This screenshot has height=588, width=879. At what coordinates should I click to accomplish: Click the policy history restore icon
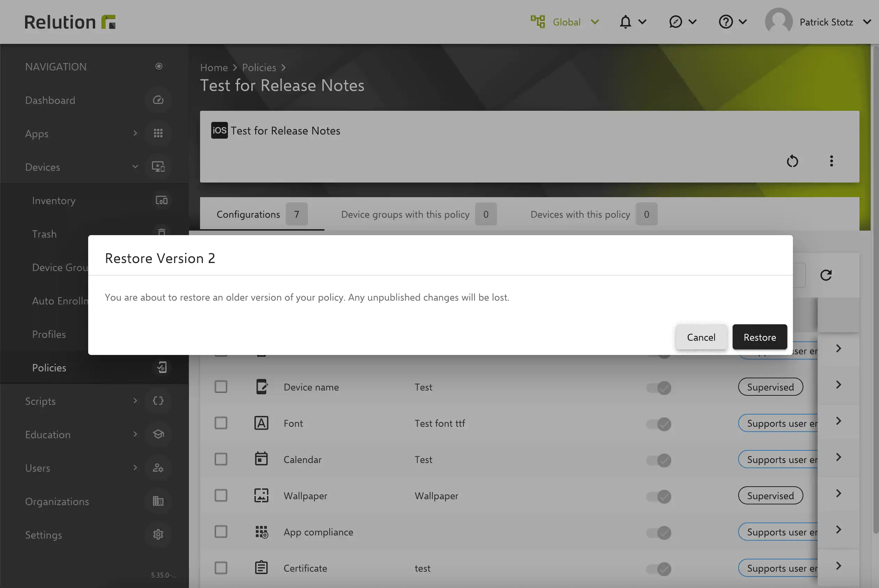tap(792, 161)
